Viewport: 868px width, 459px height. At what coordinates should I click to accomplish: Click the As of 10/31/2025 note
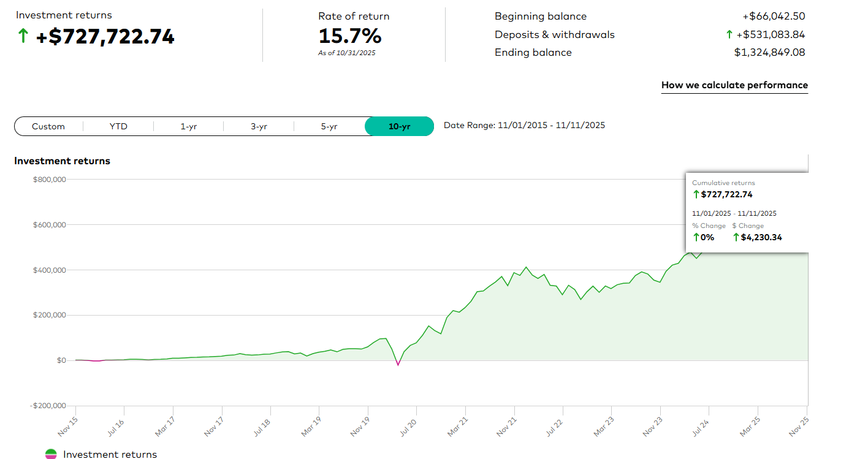346,53
